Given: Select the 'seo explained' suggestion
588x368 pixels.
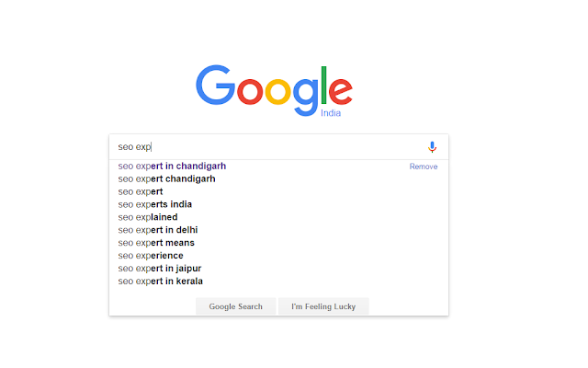Looking at the screenshot, I should pos(278,217).
